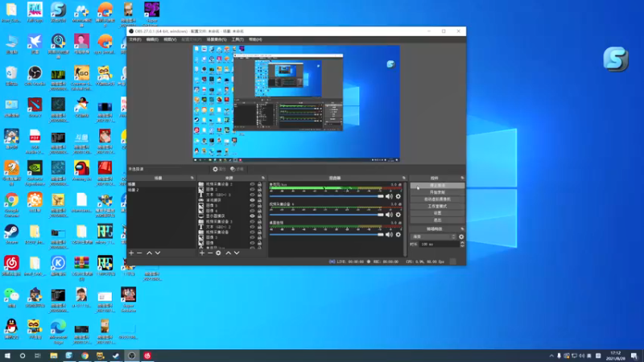644x362 pixels.
Task: Open the 编辑(E) menu
Action: [x=152, y=39]
